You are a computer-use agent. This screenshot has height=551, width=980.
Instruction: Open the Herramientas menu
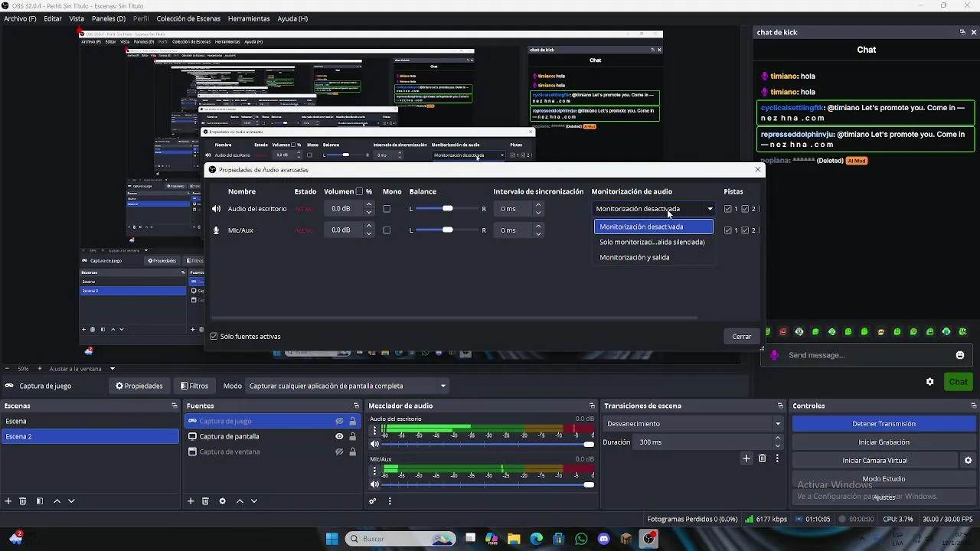coord(249,18)
